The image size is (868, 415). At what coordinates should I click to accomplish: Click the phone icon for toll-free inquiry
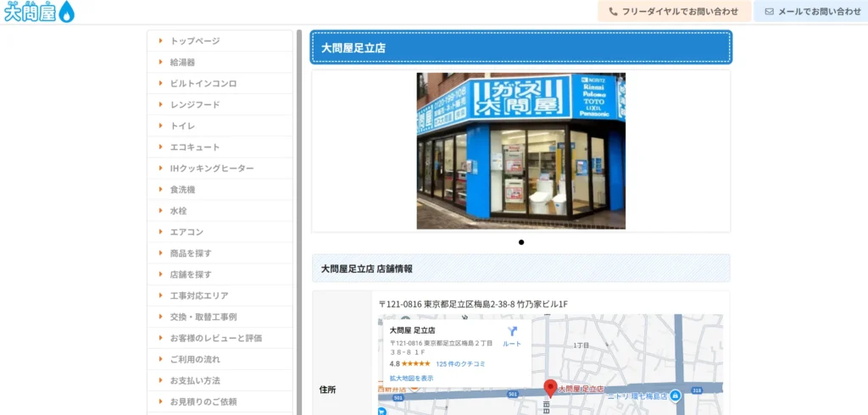pyautogui.click(x=613, y=12)
